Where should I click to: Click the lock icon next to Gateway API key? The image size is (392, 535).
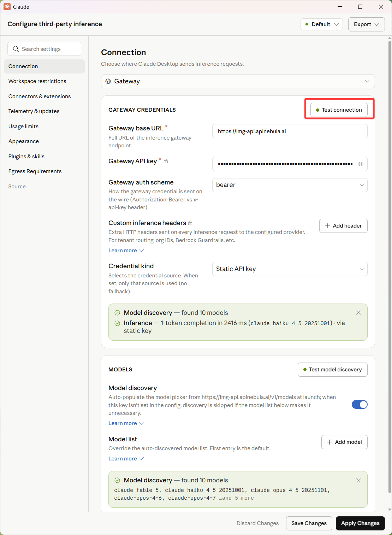[166, 161]
